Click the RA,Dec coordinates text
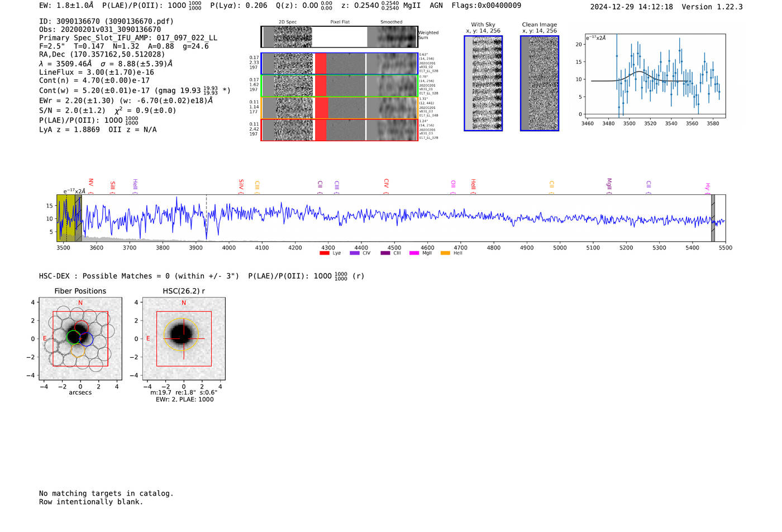Viewport: 782px width, 532px height. click(102, 55)
